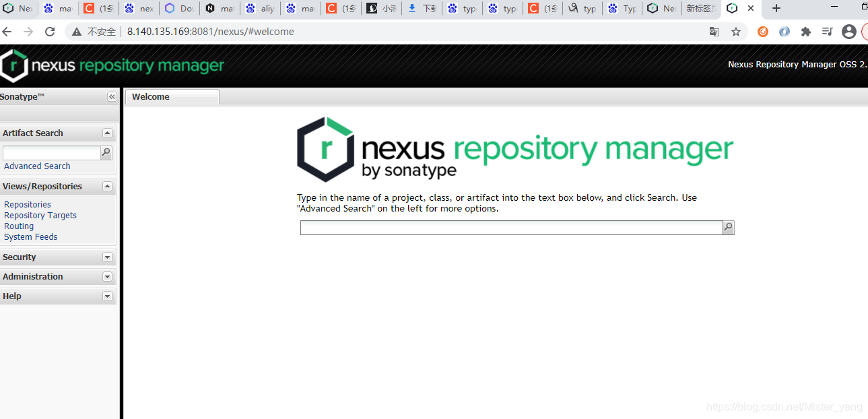Click the browser address bar URL
This screenshot has height=419, width=868.
click(x=210, y=32)
